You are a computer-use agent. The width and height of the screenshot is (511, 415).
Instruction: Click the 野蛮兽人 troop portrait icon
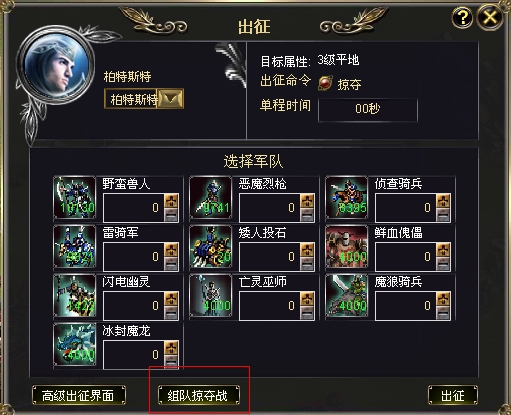[x=75, y=197]
